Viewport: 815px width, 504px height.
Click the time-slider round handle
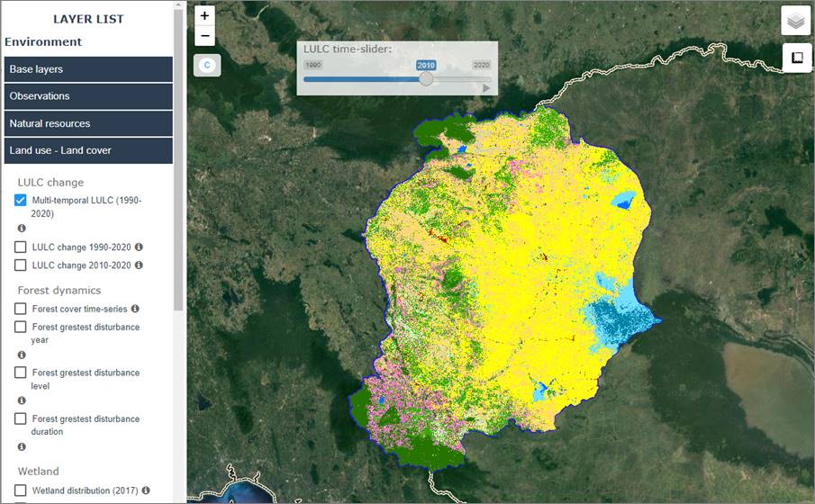click(426, 79)
